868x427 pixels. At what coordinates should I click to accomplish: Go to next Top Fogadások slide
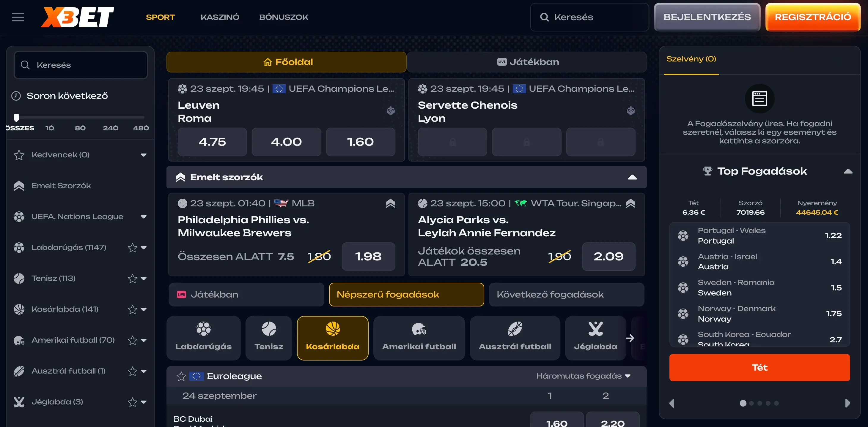click(x=848, y=403)
